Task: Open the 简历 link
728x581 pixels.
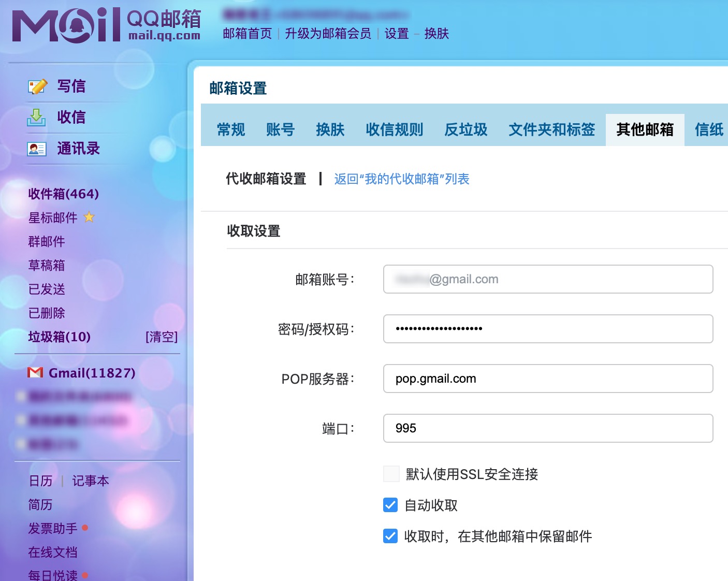Action: coord(40,505)
